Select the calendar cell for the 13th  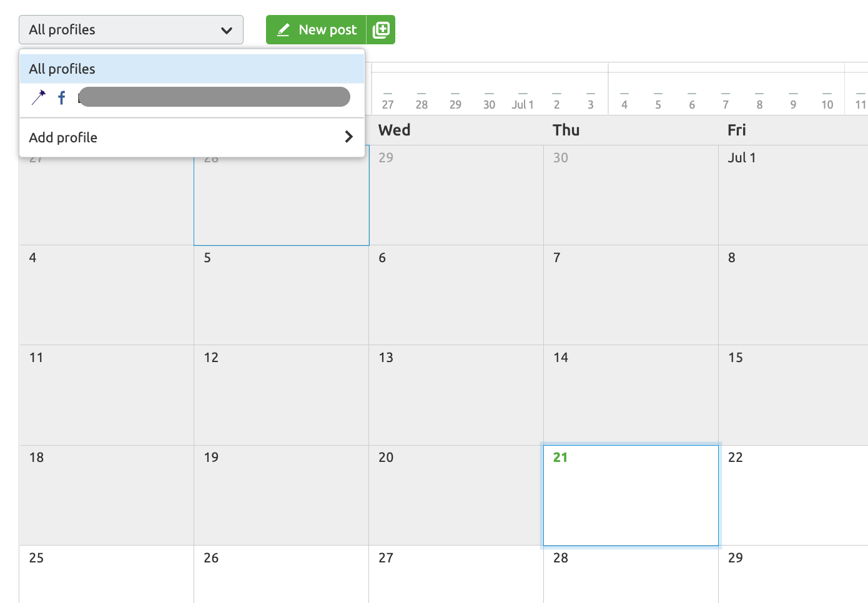click(x=456, y=395)
